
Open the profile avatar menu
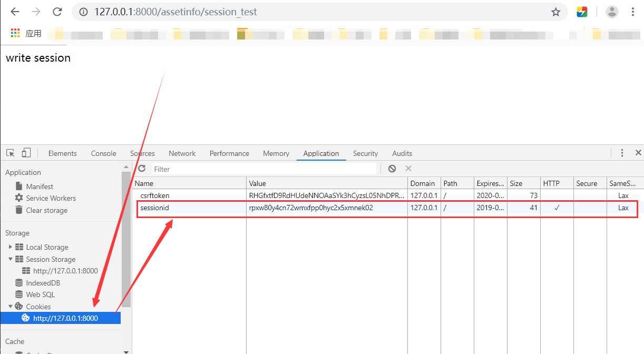click(612, 12)
